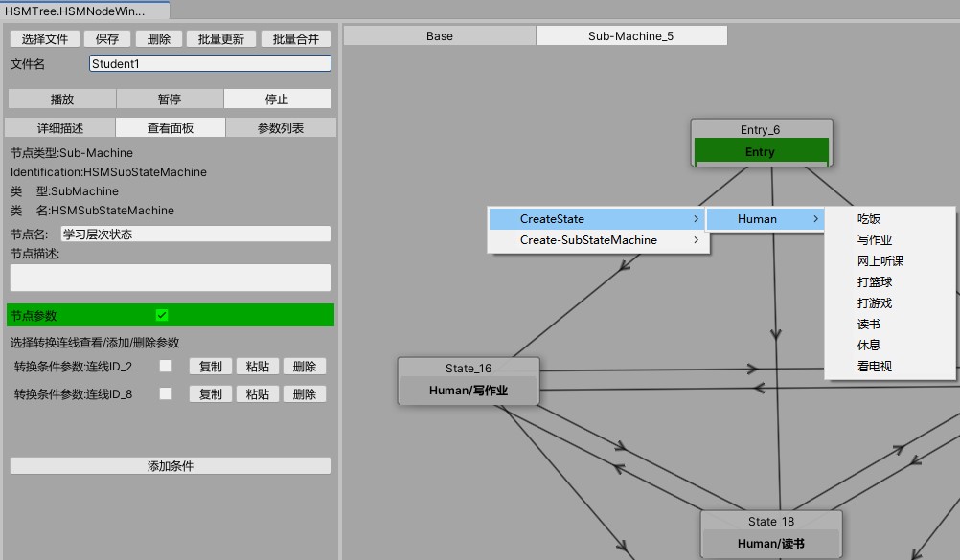Stop with the 停止 button
This screenshot has height=560, width=960.
click(277, 100)
